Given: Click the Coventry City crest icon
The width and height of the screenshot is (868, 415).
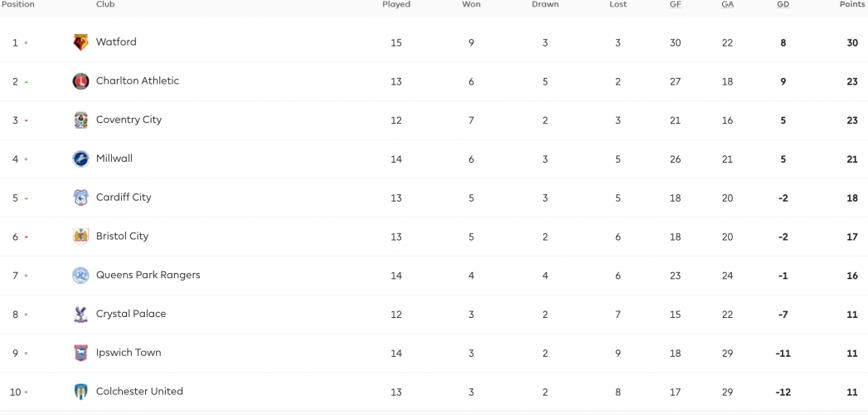Looking at the screenshot, I should (x=80, y=120).
